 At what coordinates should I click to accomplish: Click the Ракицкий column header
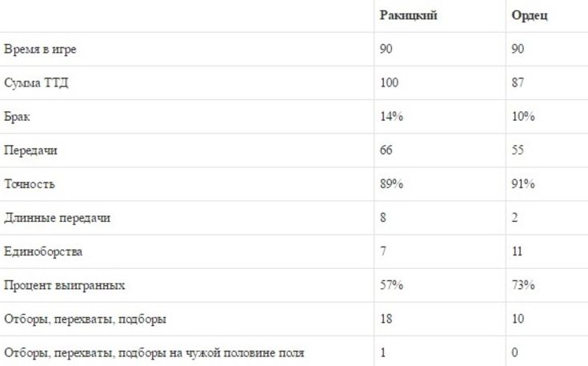(408, 15)
